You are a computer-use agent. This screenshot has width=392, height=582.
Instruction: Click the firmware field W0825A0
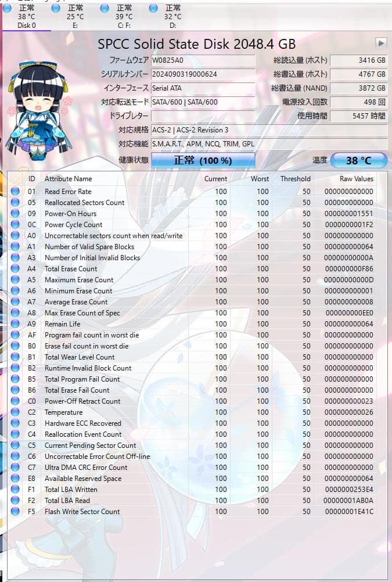click(203, 60)
